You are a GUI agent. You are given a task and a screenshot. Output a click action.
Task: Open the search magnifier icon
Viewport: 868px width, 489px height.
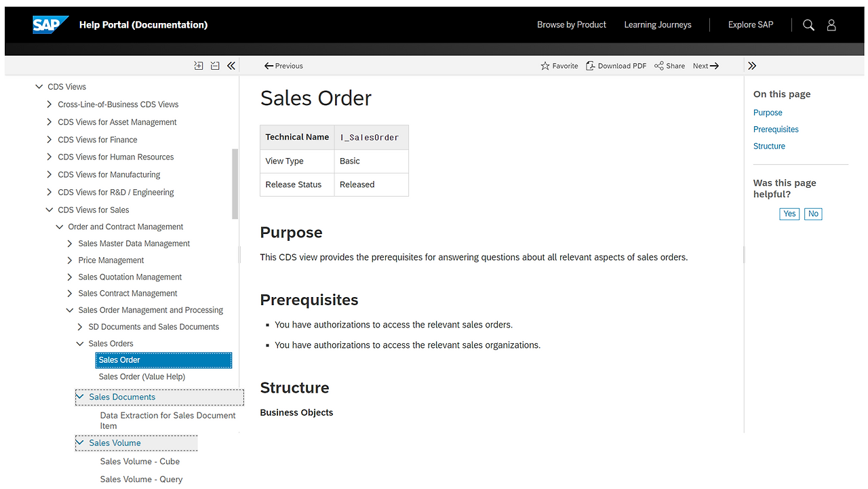tap(808, 25)
